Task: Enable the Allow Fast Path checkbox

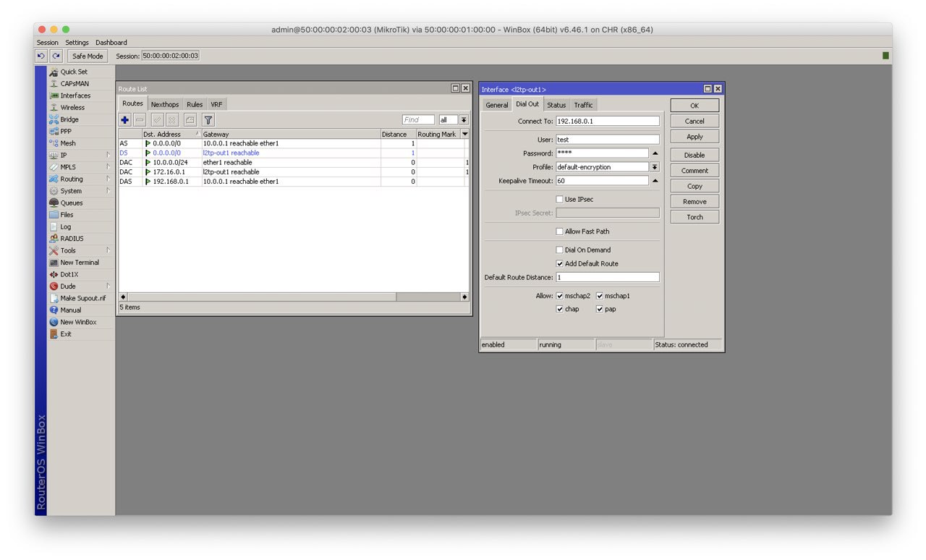Action: [559, 232]
